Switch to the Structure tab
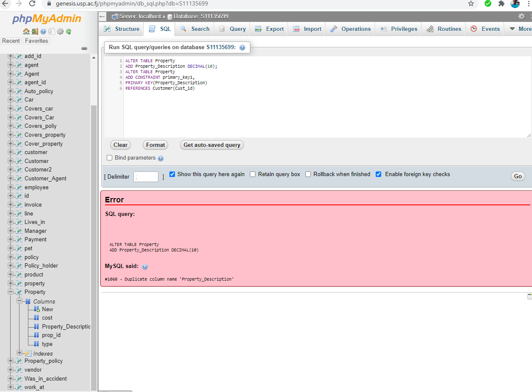Screen dimensions: 532x392 [122, 29]
